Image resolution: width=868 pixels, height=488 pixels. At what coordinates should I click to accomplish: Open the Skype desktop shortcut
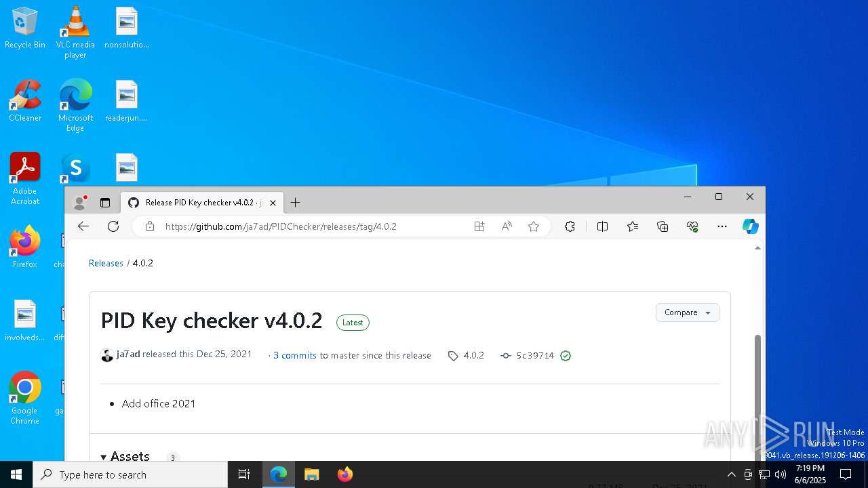(75, 168)
